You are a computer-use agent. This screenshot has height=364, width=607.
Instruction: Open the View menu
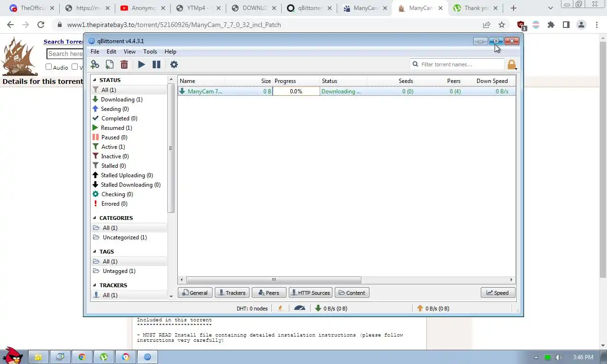129,52
